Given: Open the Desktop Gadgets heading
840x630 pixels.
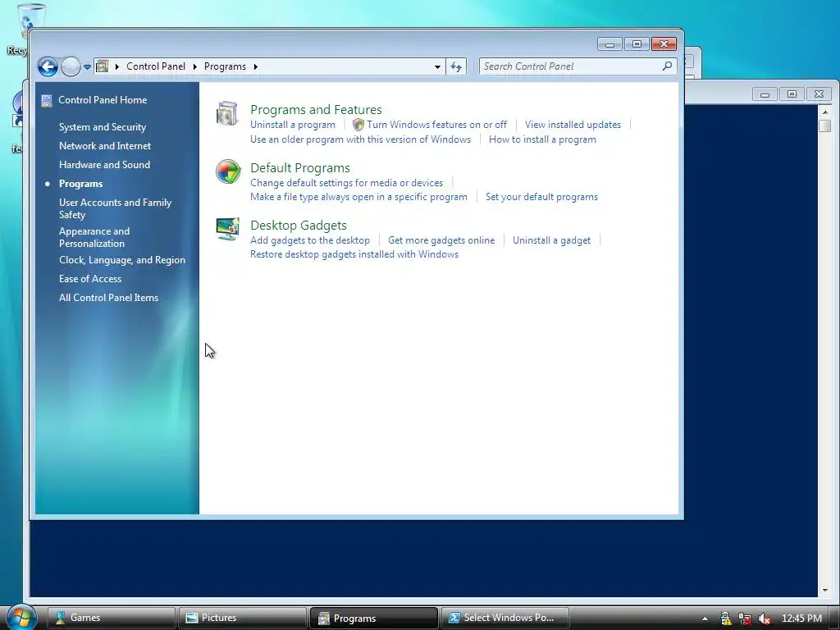Looking at the screenshot, I should 299,225.
